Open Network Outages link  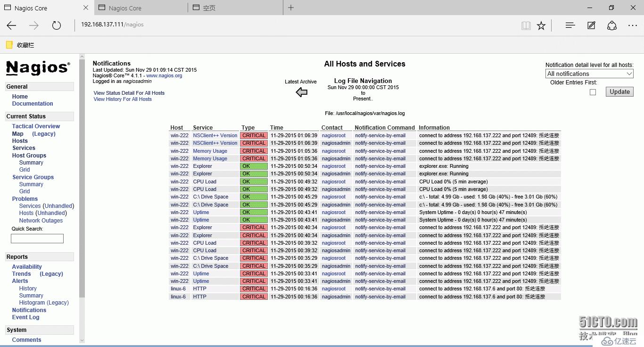(x=41, y=221)
